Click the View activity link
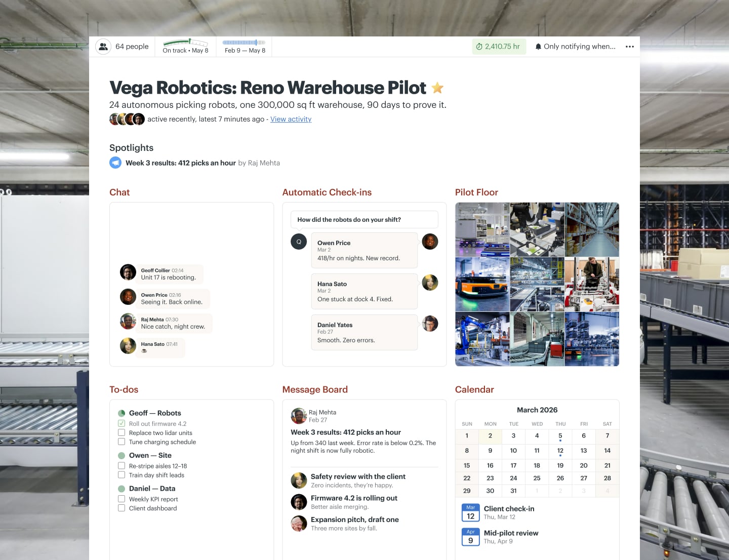 291,119
